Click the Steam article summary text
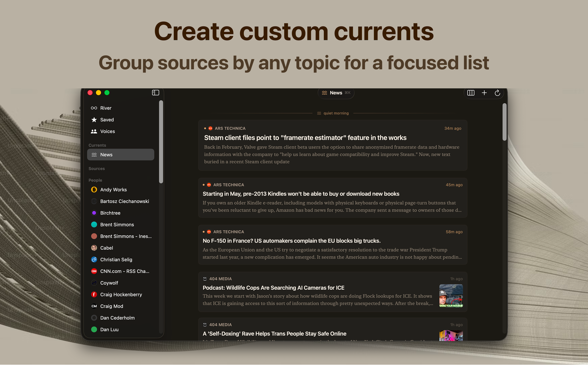Screen dimensions: 588x368 point(331,154)
